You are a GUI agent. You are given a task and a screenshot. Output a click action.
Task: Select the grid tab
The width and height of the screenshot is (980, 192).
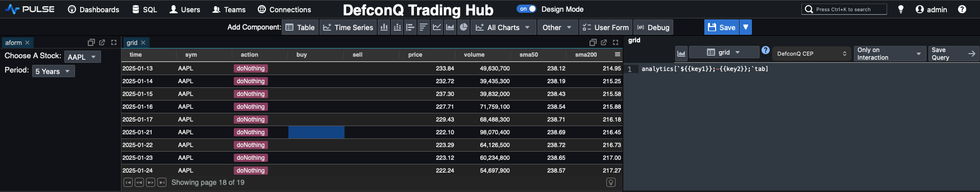tap(132, 42)
